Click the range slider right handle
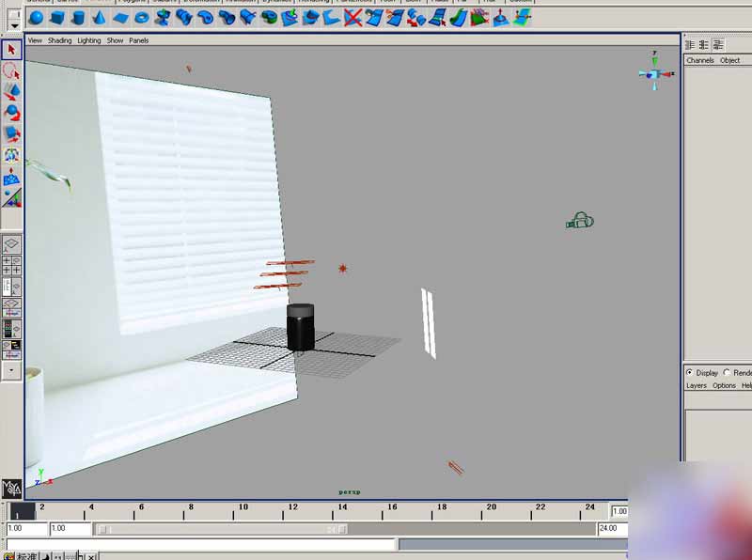Screen dimensions: 752x560 click(x=342, y=529)
